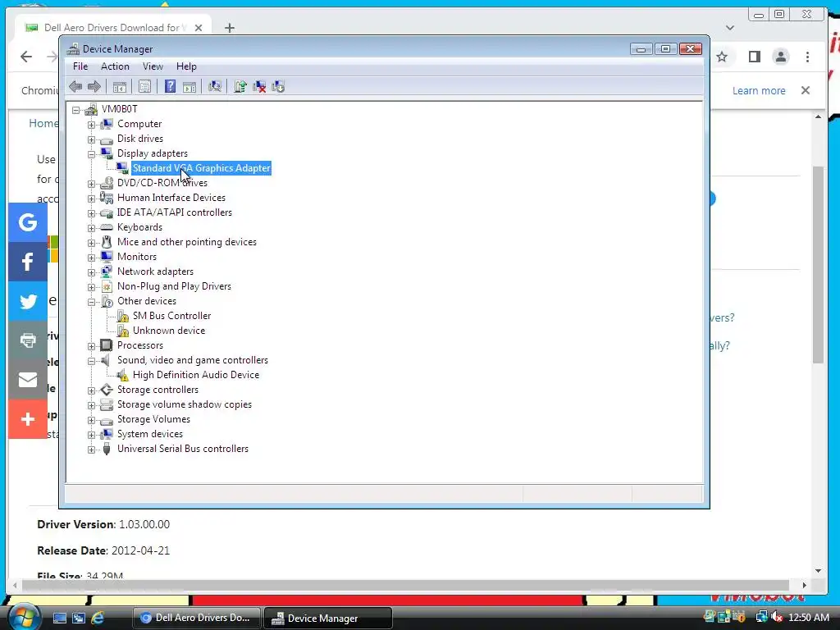Click Dell Aero Drivers taskbar button
Image resolution: width=840 pixels, height=630 pixels.
click(197, 618)
